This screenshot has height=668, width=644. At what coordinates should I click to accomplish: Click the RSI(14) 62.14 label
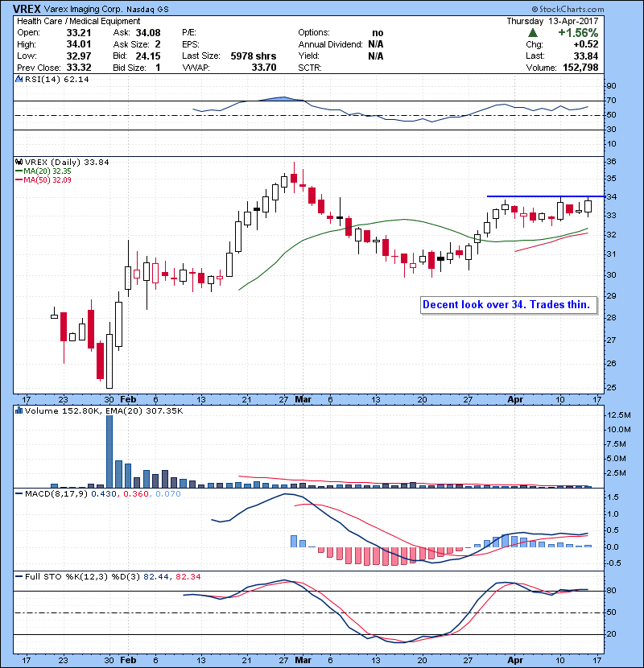[56, 79]
